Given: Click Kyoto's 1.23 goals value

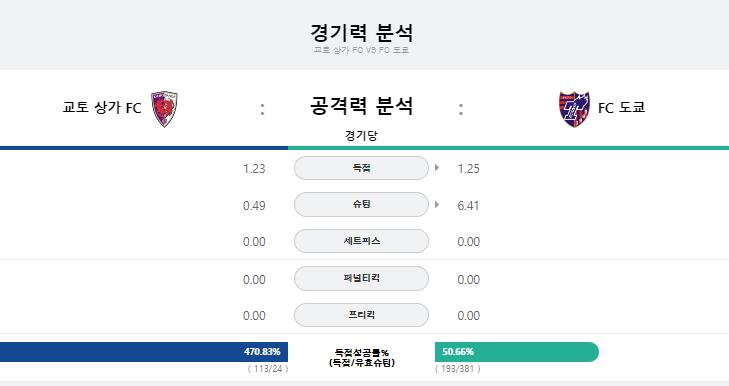Looking at the screenshot, I should pyautogui.click(x=254, y=168).
